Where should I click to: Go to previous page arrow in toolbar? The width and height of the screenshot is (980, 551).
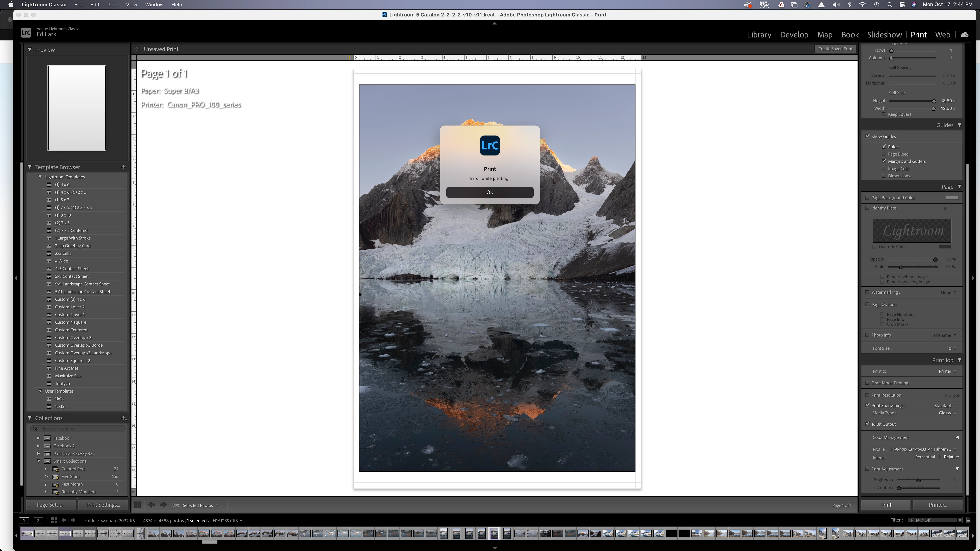(x=151, y=505)
